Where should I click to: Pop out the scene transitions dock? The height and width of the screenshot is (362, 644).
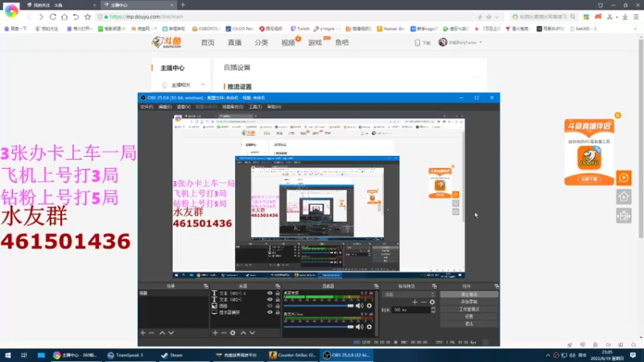(434, 286)
